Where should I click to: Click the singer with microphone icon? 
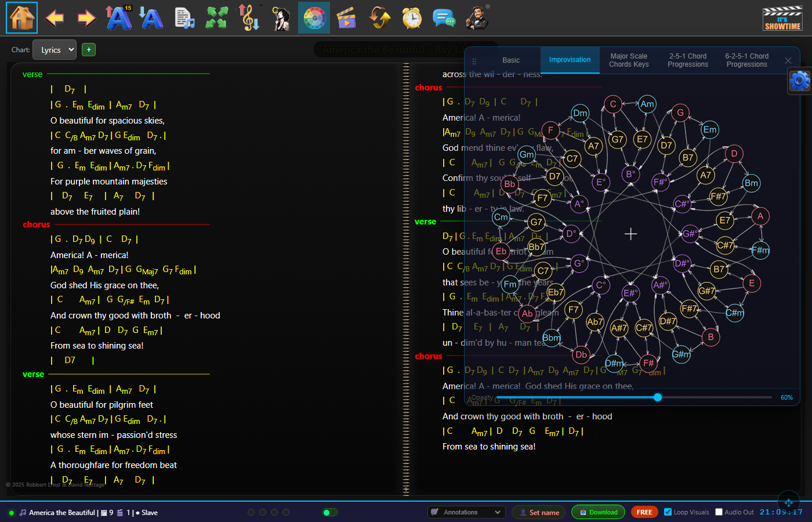282,18
